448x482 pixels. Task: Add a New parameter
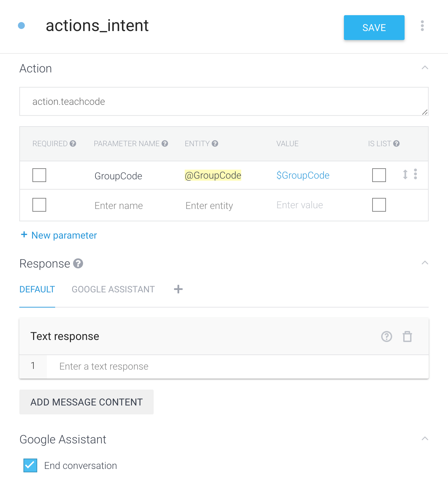tap(58, 235)
